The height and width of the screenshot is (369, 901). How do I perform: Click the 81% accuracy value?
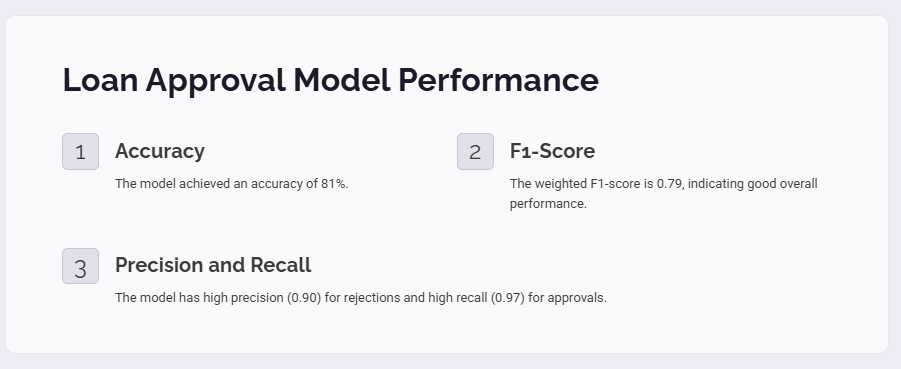tap(334, 184)
